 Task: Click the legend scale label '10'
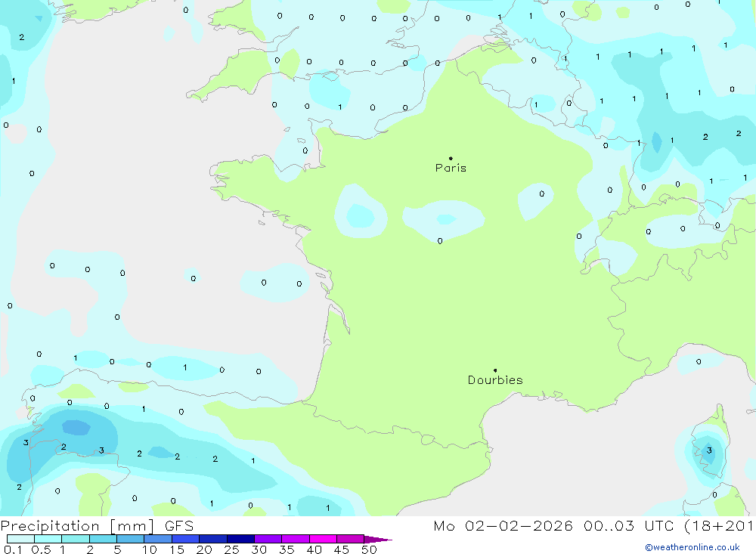[150, 549]
